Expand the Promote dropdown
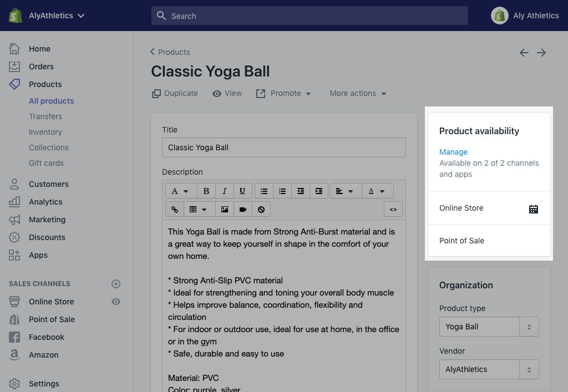 283,93
